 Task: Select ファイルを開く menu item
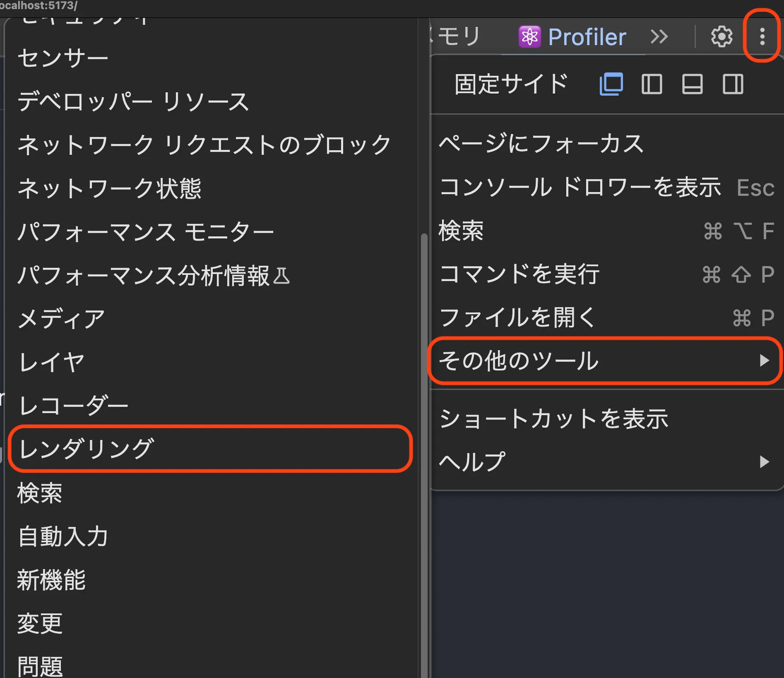tap(607, 317)
